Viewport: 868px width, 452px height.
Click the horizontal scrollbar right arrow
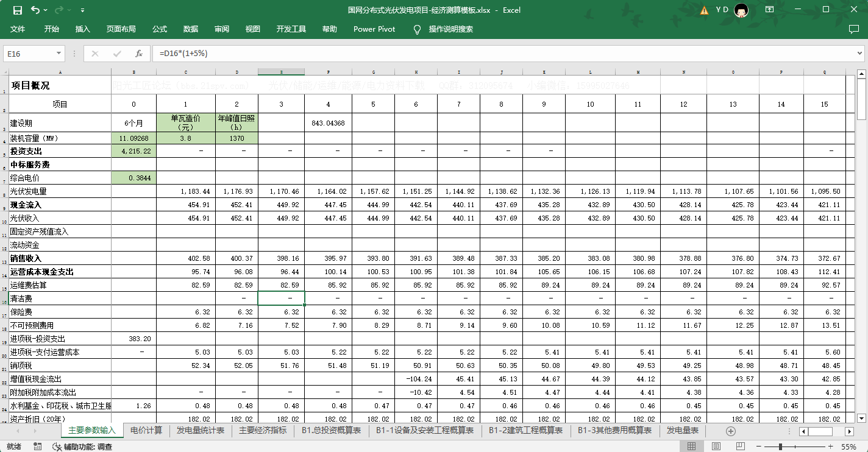850,431
